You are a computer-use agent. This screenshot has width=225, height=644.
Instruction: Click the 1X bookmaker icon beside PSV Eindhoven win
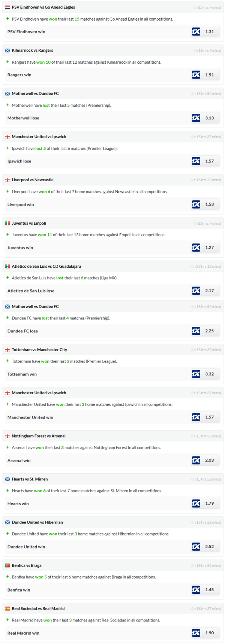(196, 32)
